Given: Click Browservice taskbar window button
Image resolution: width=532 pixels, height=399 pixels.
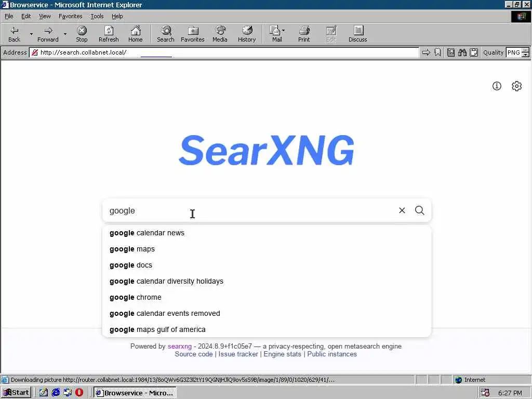Looking at the screenshot, I should click(x=135, y=393).
